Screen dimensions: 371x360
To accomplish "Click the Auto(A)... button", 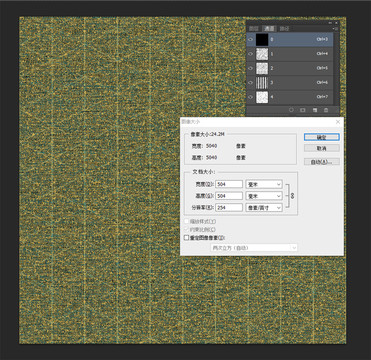I will pos(322,162).
